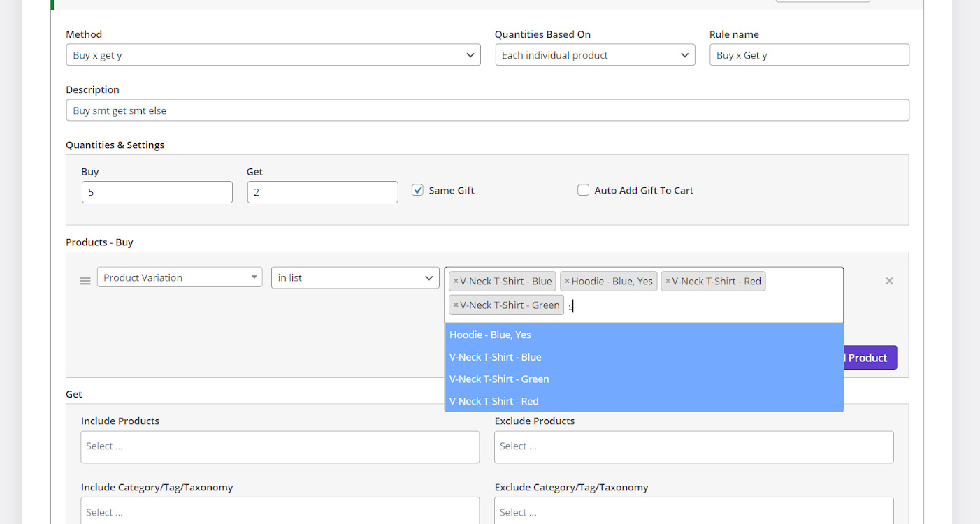This screenshot has width=980, height=524.
Task: Enable Auto Add Gift To Cart
Action: pyautogui.click(x=583, y=190)
